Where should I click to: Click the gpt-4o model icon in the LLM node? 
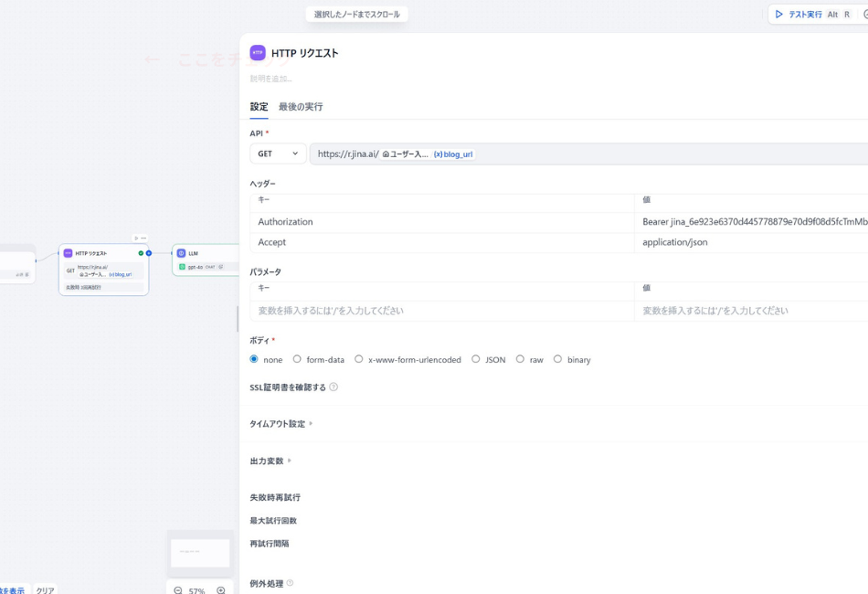click(x=182, y=267)
